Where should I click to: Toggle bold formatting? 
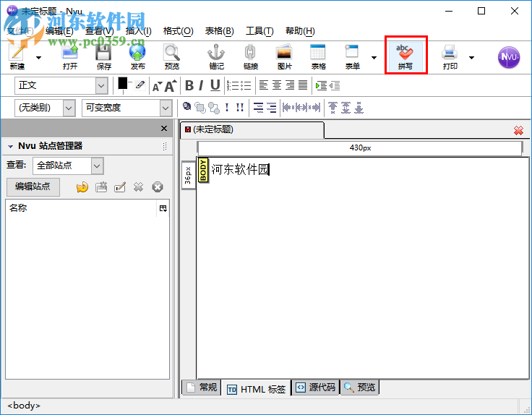[189, 85]
